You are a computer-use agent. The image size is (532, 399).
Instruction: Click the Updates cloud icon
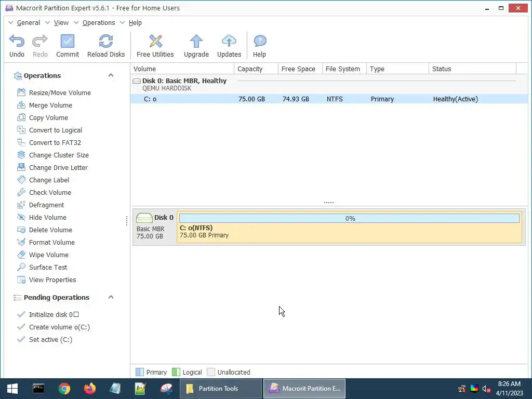tap(229, 41)
